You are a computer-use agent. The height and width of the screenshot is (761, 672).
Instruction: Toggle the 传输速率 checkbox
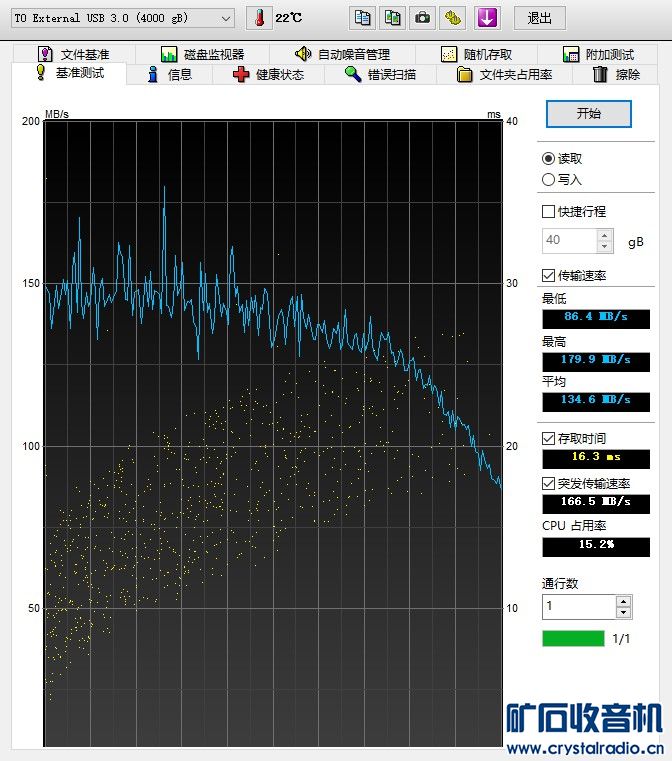click(548, 276)
